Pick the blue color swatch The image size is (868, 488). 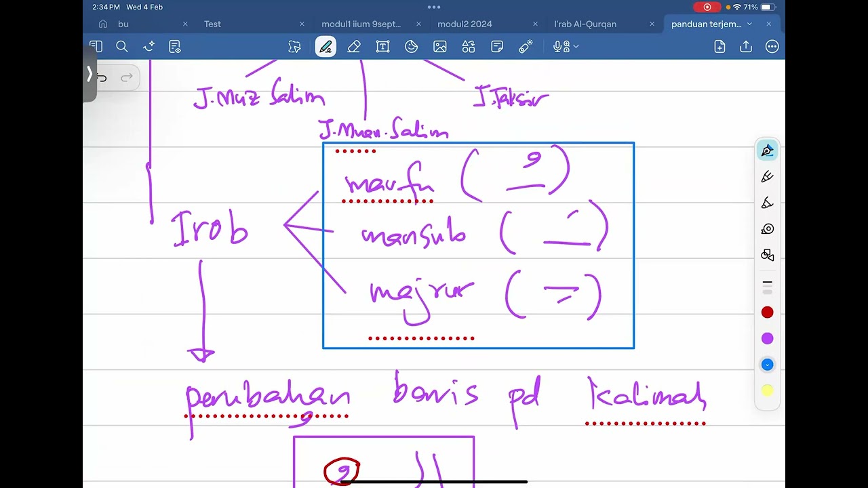(x=767, y=365)
